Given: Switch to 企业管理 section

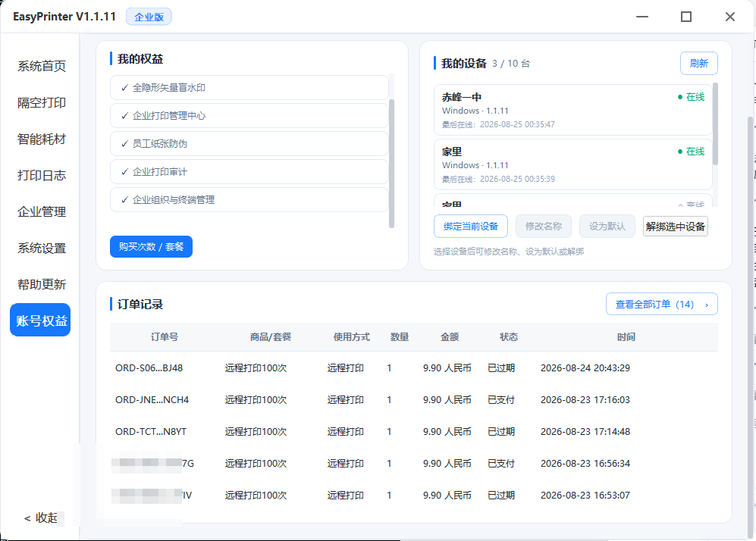Looking at the screenshot, I should click(x=42, y=212).
